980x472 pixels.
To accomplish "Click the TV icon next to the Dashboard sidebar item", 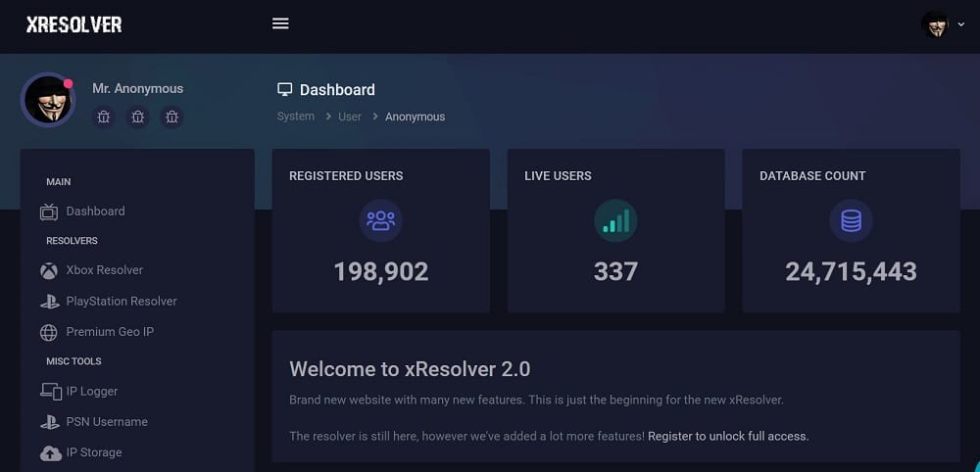I will [x=49, y=212].
